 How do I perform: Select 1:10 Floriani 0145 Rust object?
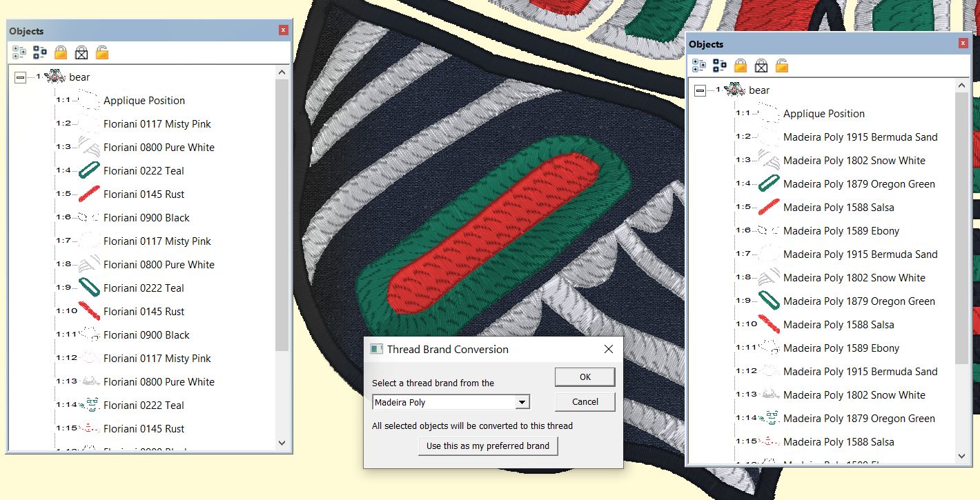click(x=144, y=312)
